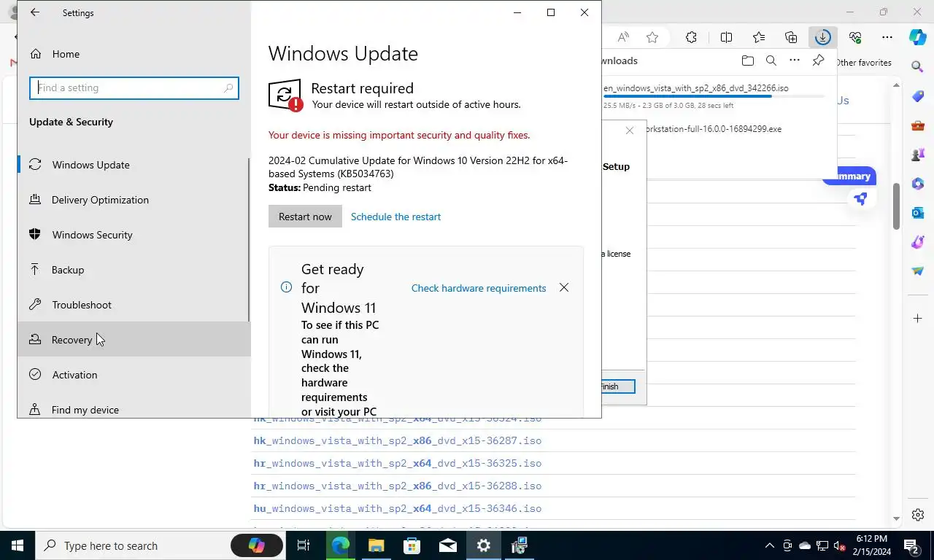Dismiss the 'Get ready for Windows 11' card

564,287
